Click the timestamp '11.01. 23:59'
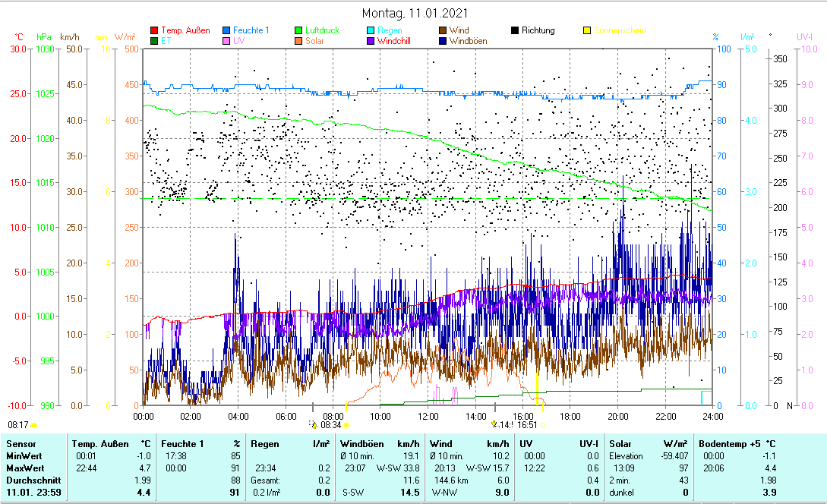This screenshot has width=827, height=504. click(33, 493)
